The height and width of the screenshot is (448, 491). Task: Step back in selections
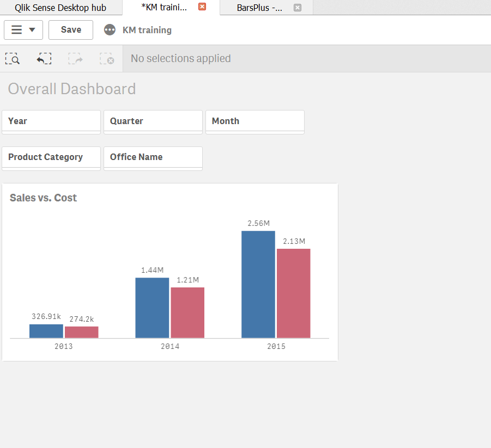click(44, 58)
